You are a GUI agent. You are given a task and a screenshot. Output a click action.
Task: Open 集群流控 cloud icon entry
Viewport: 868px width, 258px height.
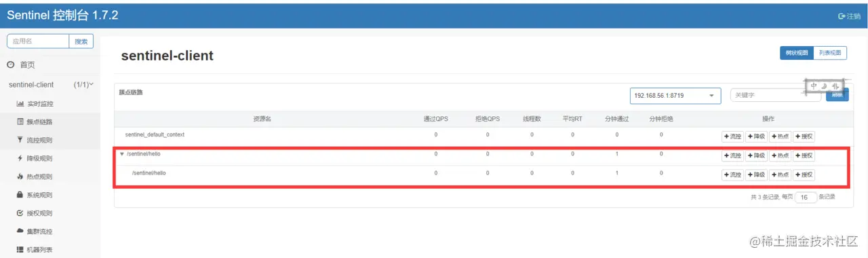[x=35, y=232]
